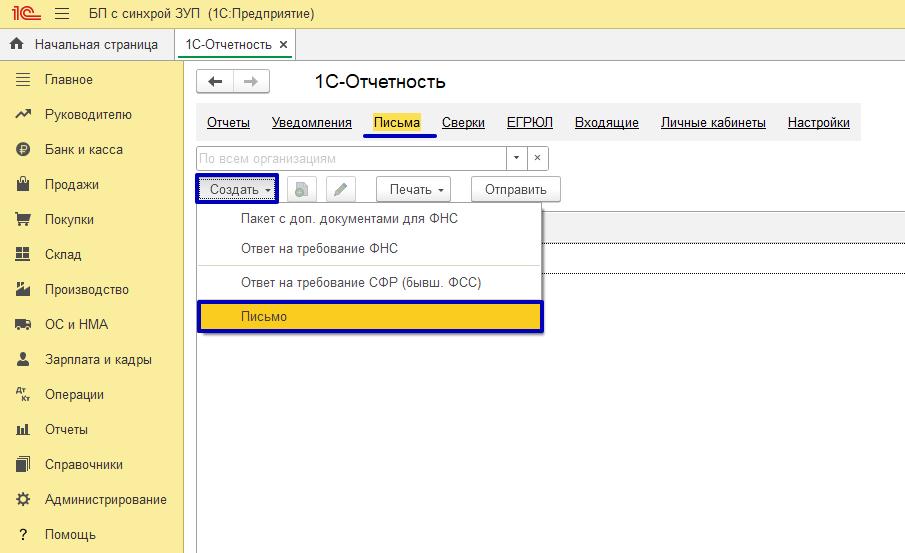Screen dimensions: 905x553
Task: Open the Создать dropdown button
Action: click(237, 189)
